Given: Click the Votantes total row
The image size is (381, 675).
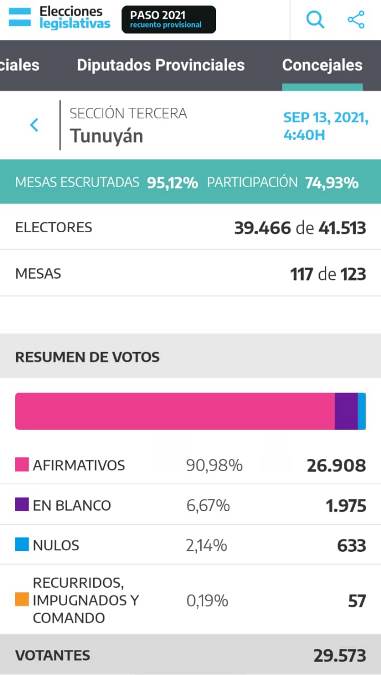Looking at the screenshot, I should pyautogui.click(x=190, y=655).
